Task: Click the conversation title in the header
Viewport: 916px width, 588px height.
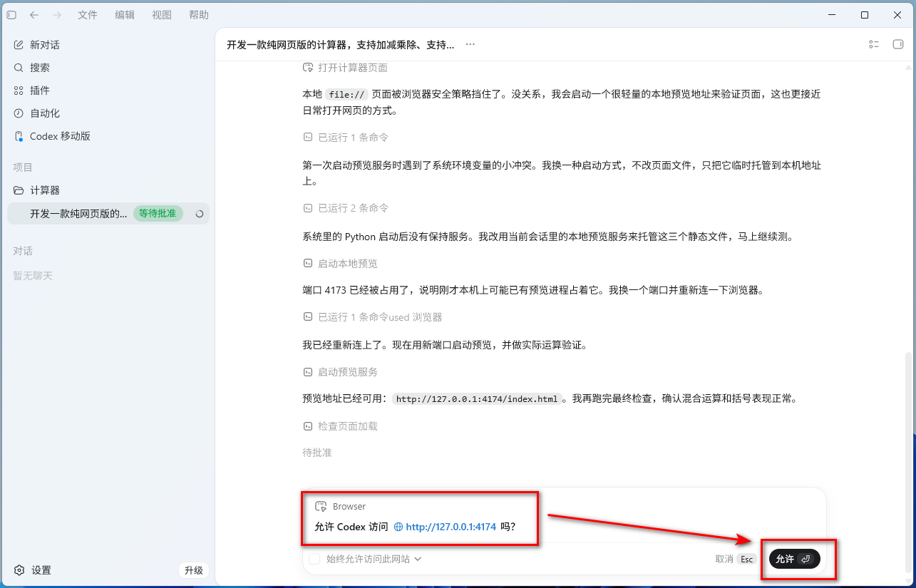Action: tap(340, 45)
